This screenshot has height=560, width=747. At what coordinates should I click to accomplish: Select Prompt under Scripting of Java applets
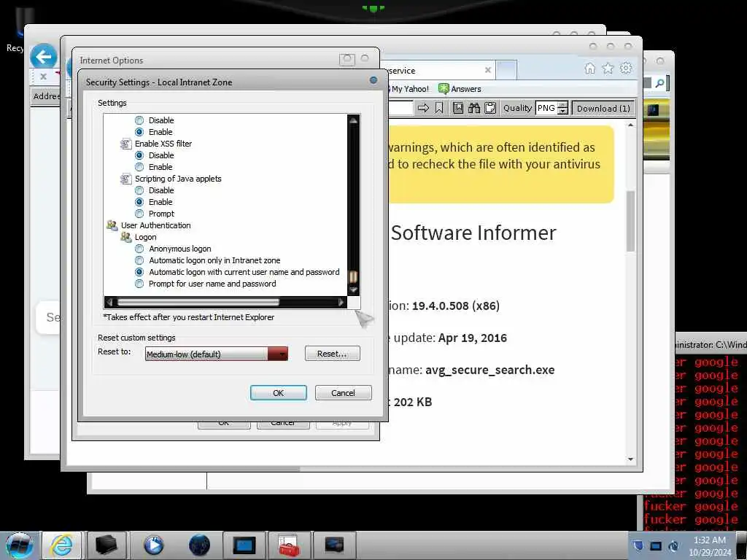(139, 214)
